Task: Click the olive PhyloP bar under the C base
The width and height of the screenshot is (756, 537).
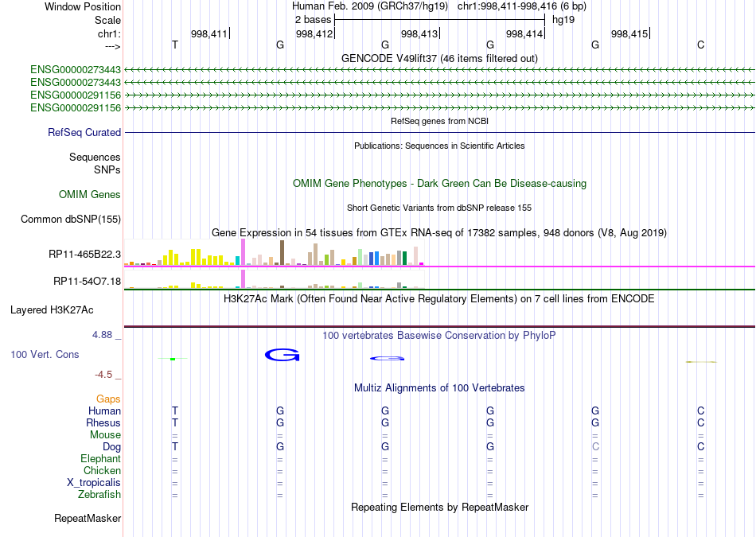Action: pos(701,361)
